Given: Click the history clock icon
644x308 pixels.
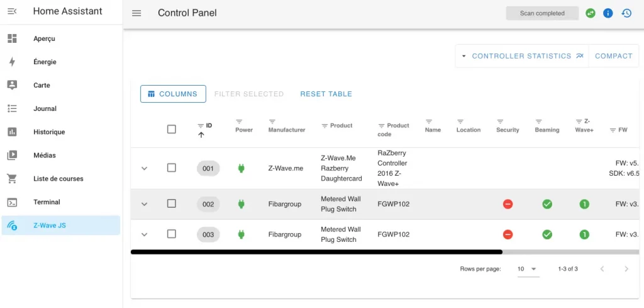Looking at the screenshot, I should pos(626,13).
